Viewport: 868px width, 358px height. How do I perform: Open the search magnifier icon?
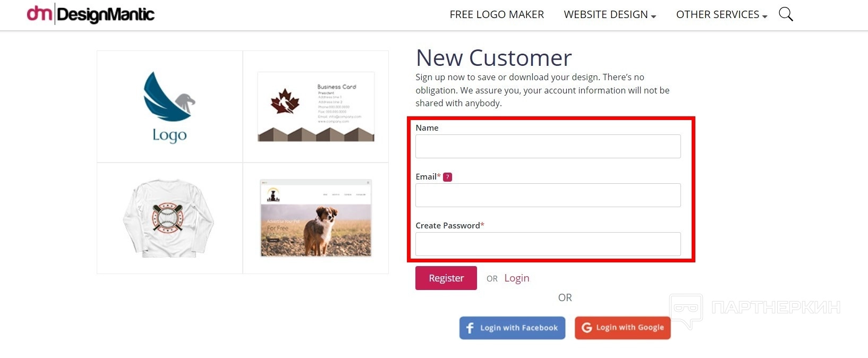pyautogui.click(x=786, y=14)
